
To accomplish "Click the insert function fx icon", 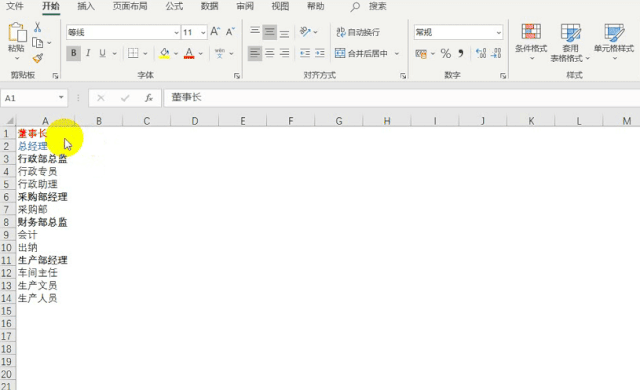I will pyautogui.click(x=149, y=98).
